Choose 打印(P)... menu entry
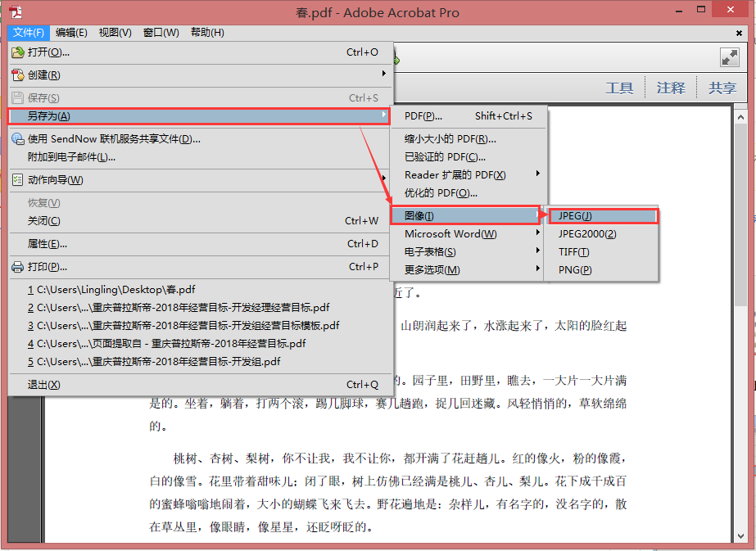Screen dimensions: 756x551 pyautogui.click(x=201, y=267)
